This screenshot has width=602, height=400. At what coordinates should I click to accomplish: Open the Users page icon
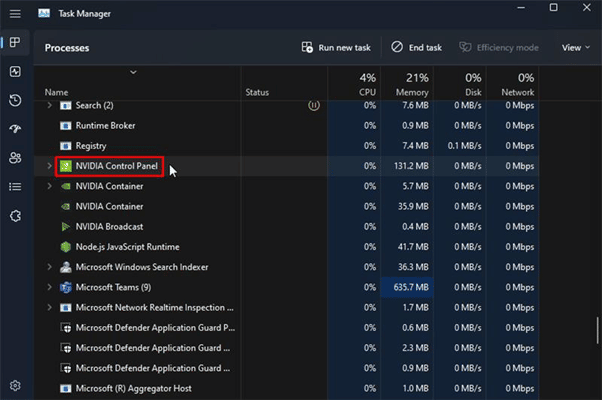coord(15,158)
